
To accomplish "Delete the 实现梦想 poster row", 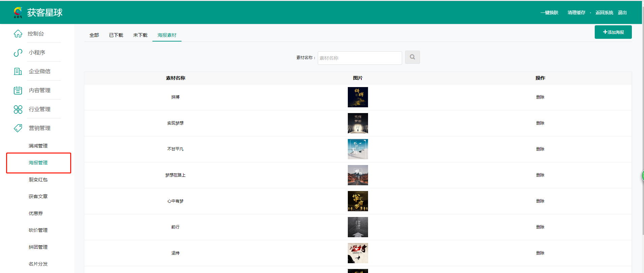I will tap(540, 123).
